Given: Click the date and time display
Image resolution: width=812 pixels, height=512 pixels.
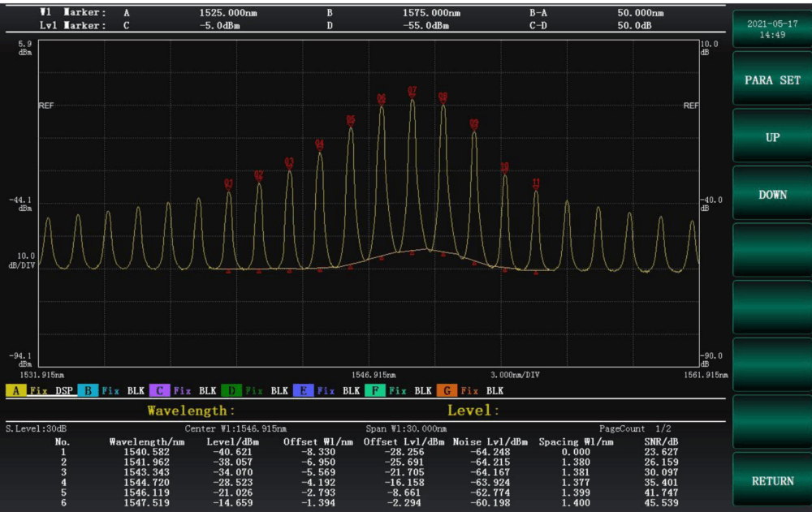Looking at the screenshot, I should [x=773, y=29].
